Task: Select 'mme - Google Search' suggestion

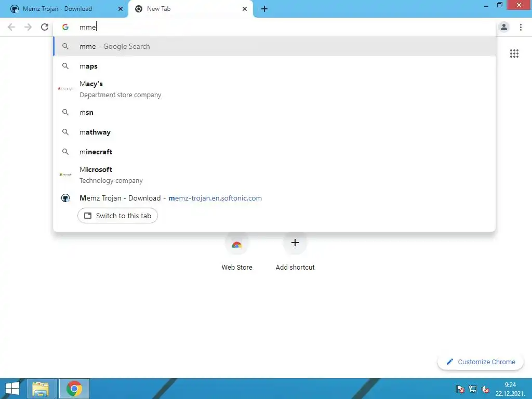Action: pos(274,46)
